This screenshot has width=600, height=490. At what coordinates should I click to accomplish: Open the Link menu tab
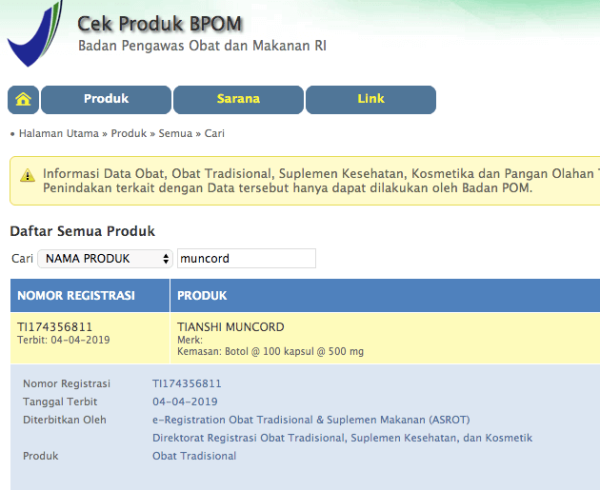pos(371,99)
